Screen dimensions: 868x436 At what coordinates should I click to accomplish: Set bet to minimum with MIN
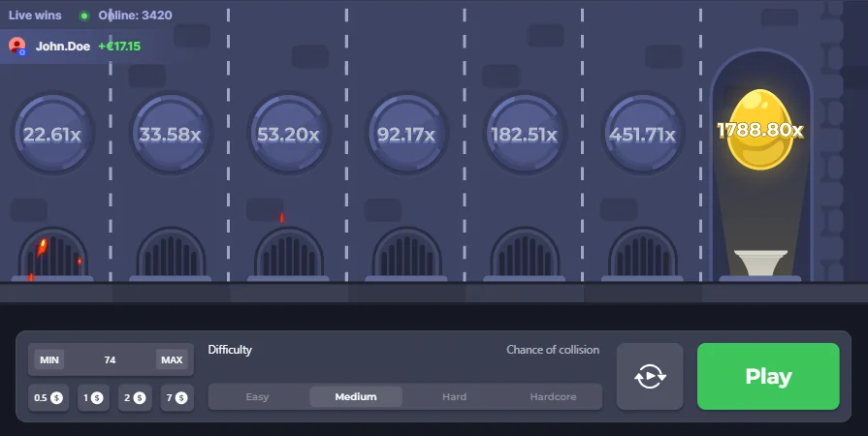coord(49,359)
